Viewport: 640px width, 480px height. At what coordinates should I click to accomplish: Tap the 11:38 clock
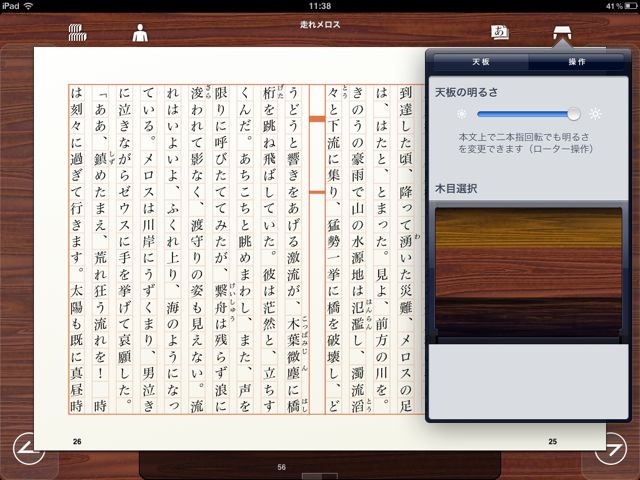pyautogui.click(x=320, y=6)
